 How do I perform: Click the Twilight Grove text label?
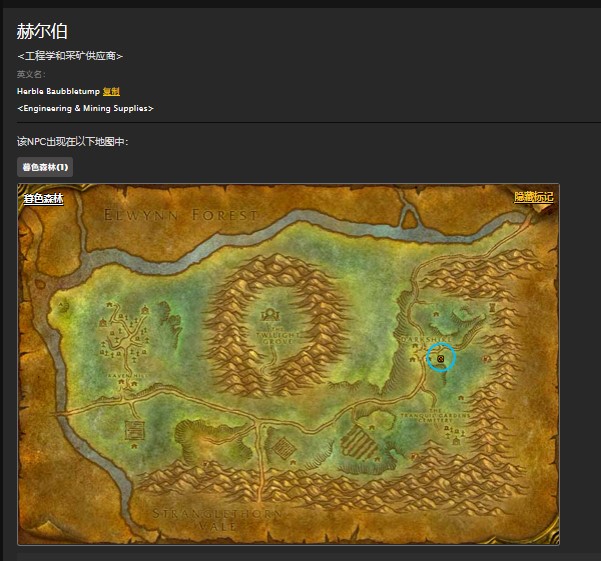277,335
